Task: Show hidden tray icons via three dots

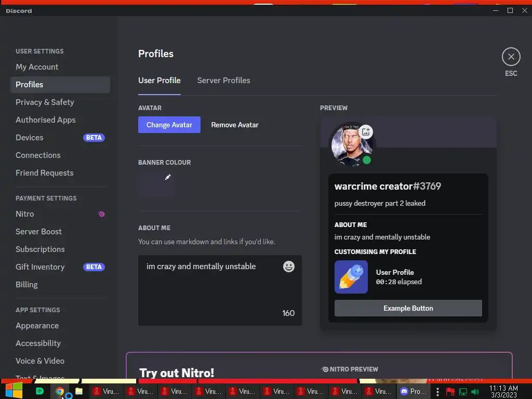Action: 437,392
